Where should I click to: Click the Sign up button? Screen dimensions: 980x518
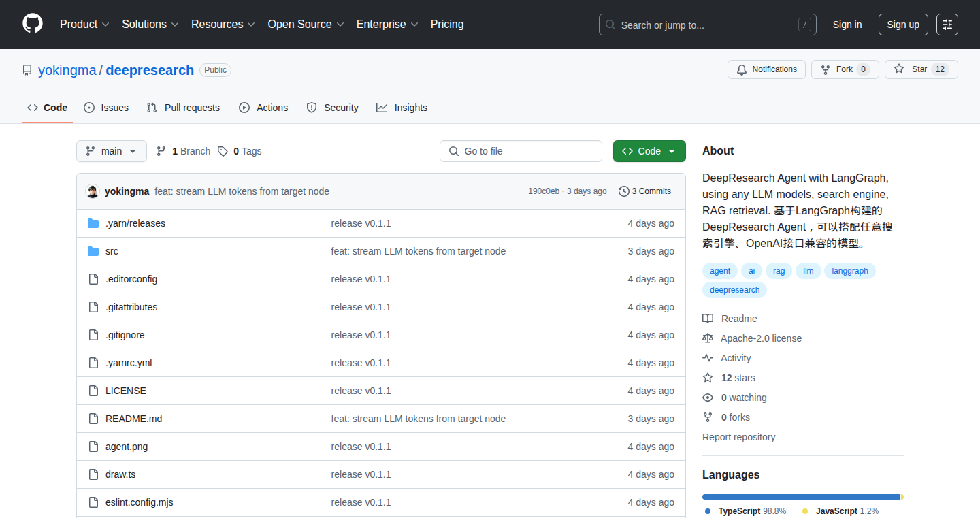tap(903, 25)
